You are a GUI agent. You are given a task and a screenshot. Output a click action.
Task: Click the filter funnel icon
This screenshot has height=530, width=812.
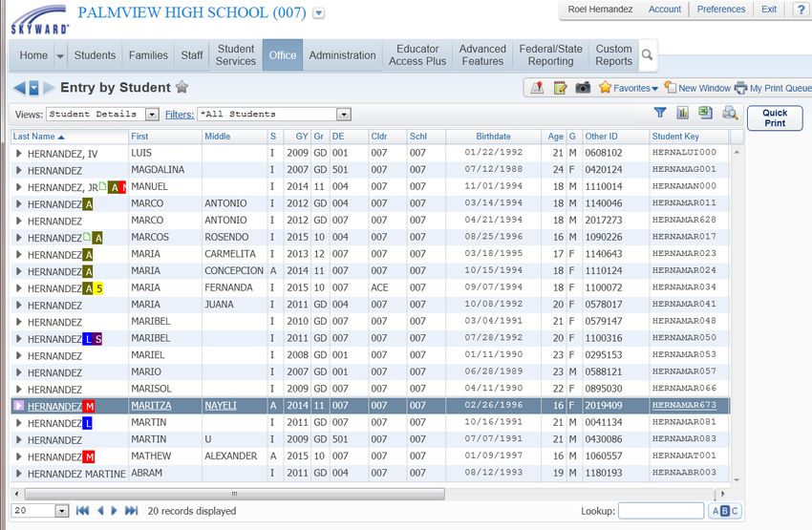point(660,113)
